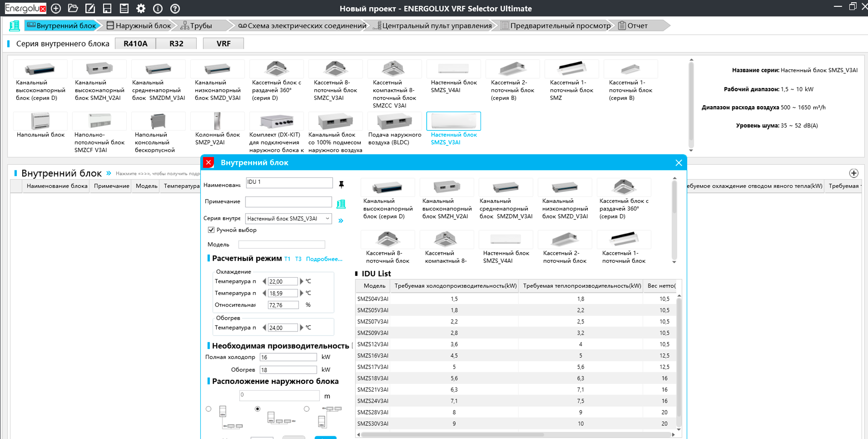Toggle the Ручной выбор checkbox

(x=211, y=230)
